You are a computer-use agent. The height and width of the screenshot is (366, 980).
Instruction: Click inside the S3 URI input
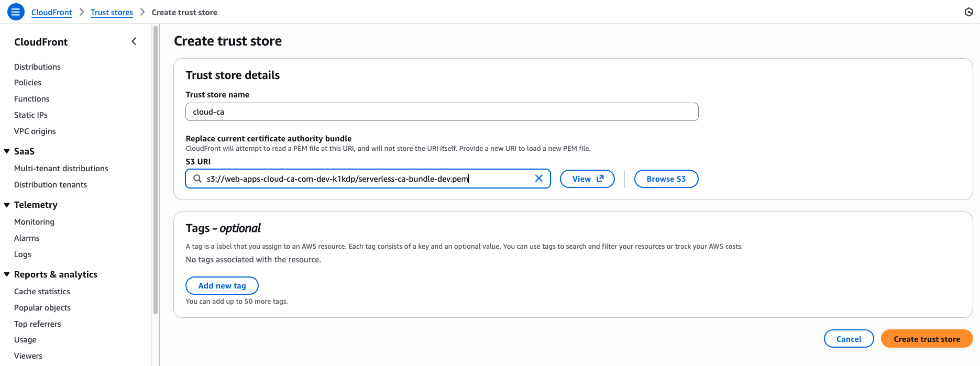tap(368, 179)
